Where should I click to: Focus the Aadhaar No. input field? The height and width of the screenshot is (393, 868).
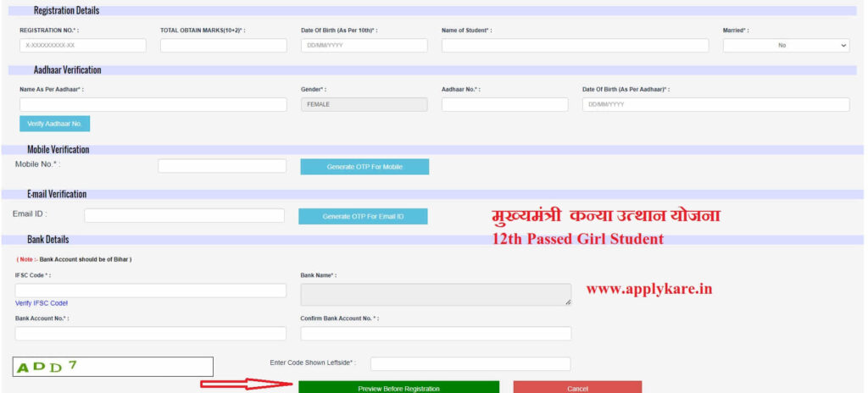click(x=505, y=105)
